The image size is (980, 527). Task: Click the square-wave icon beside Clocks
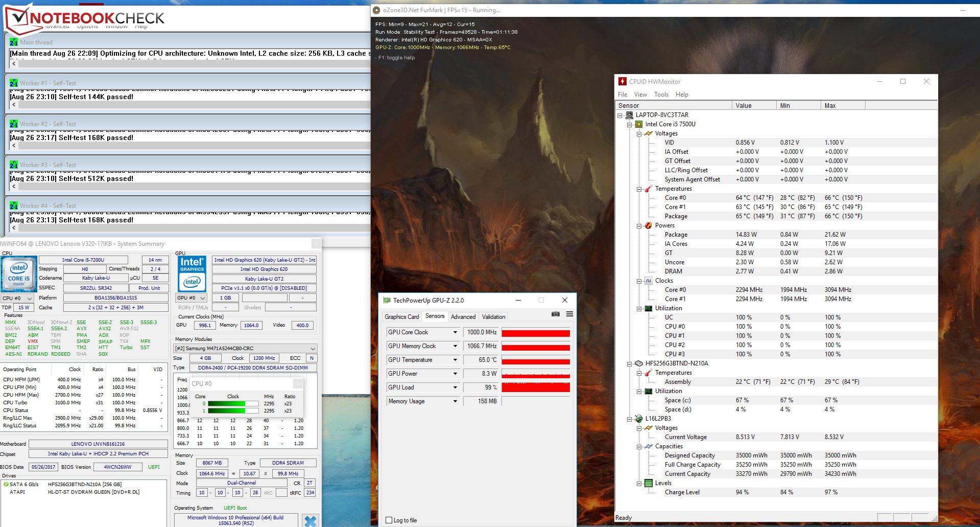[x=649, y=281]
